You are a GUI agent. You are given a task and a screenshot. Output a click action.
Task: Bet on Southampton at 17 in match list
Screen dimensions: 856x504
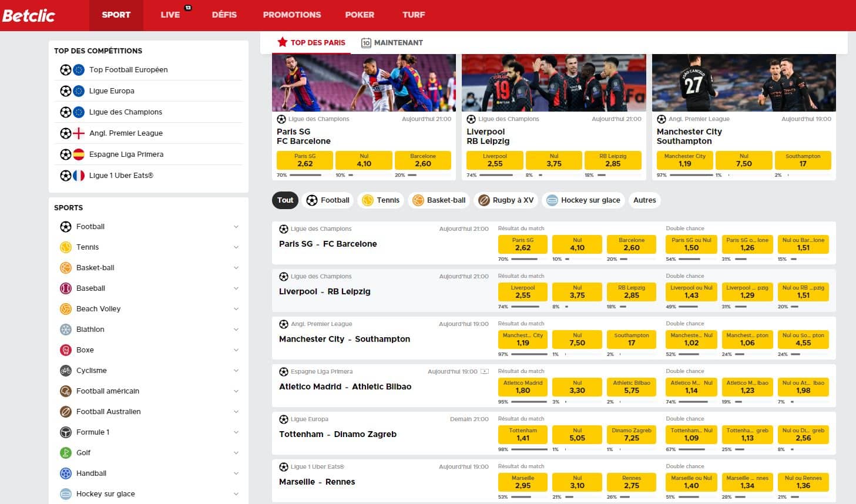(632, 340)
